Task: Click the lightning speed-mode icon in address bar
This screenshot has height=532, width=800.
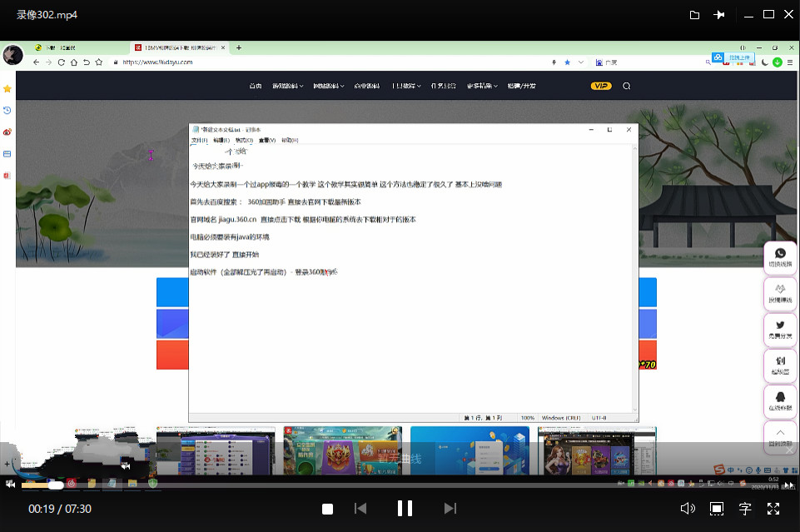Action: pyautogui.click(x=554, y=62)
